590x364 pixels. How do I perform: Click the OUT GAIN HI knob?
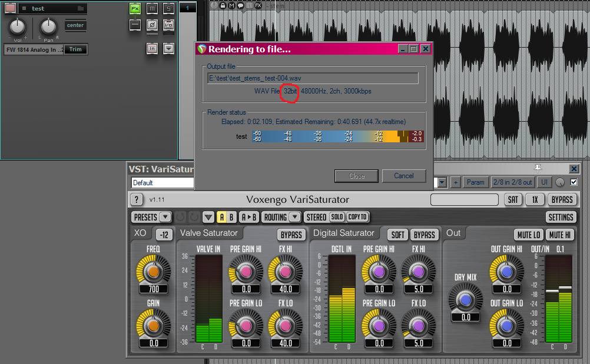click(507, 272)
